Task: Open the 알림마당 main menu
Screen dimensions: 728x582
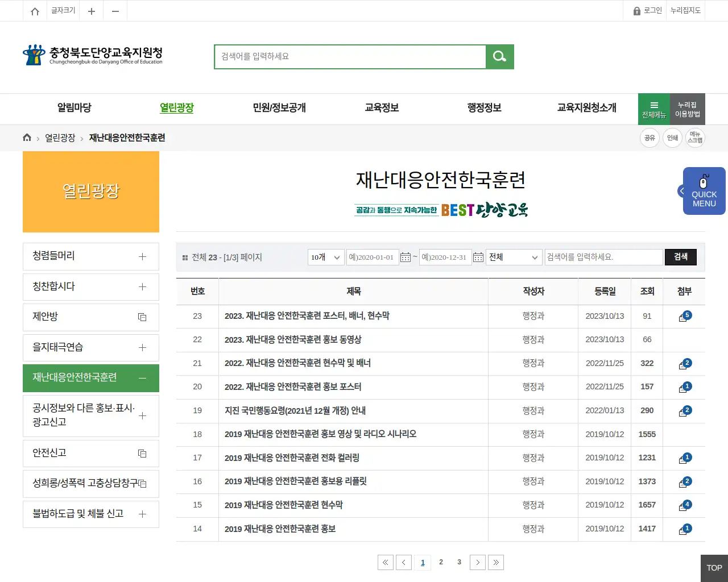Action: click(x=74, y=108)
